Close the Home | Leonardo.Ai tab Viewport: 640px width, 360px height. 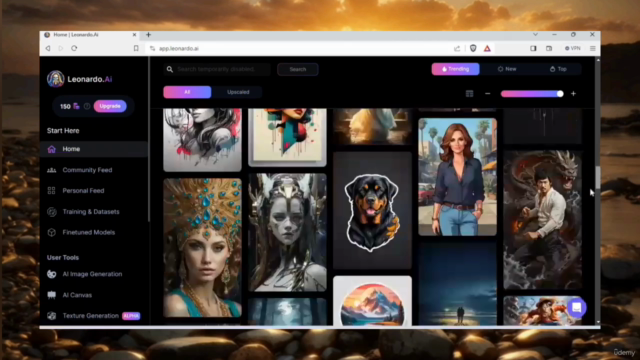134,35
